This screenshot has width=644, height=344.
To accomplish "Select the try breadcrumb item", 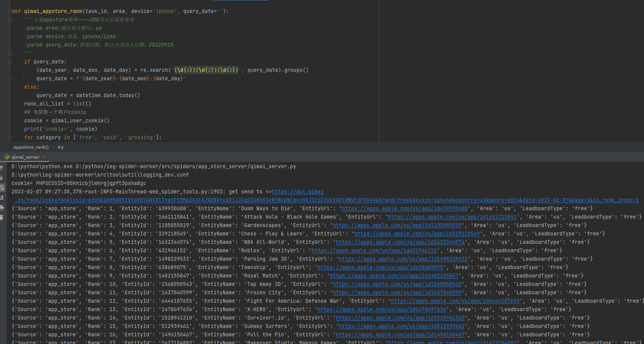I will 60,147.
